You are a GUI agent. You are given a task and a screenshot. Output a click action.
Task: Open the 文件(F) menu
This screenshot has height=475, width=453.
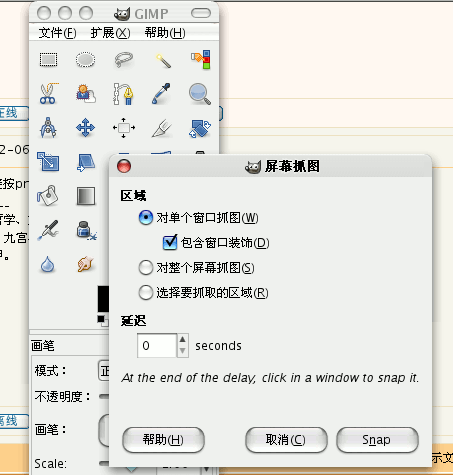click(x=57, y=33)
